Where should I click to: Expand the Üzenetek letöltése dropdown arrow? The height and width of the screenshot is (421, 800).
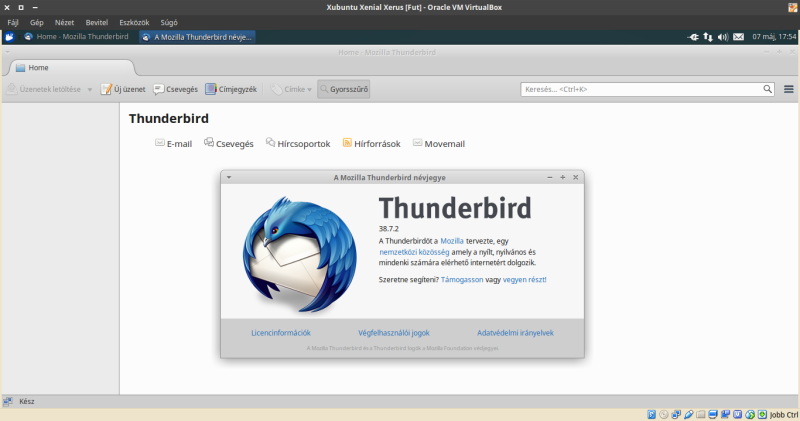(x=90, y=89)
